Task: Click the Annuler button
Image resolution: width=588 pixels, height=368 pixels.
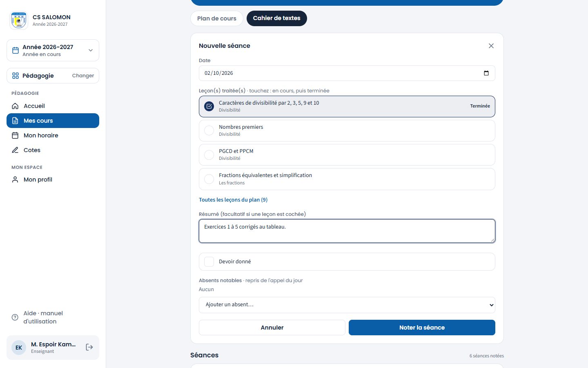Action: point(272,328)
